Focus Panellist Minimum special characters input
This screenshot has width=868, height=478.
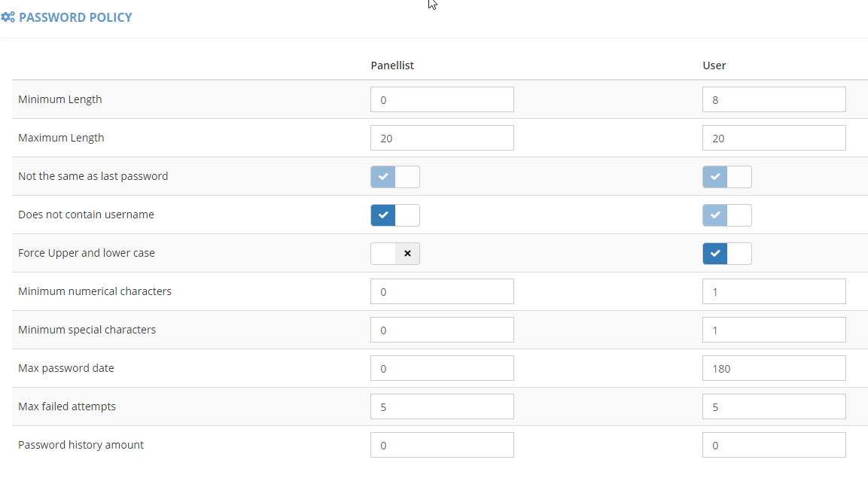tap(442, 330)
